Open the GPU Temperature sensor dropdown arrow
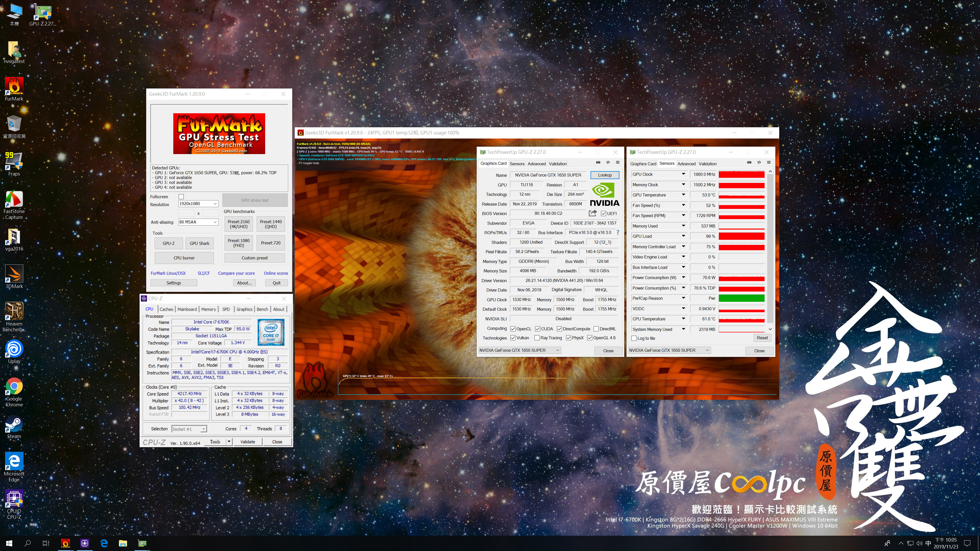The height and width of the screenshot is (551, 980). [683, 195]
